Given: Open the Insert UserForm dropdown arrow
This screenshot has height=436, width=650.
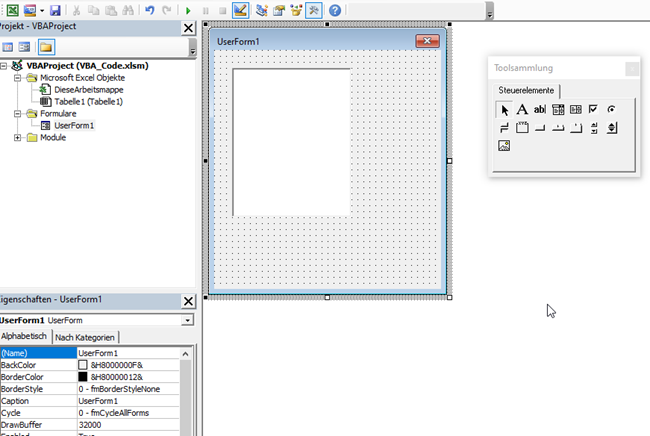Looking at the screenshot, I should tap(42, 10).
